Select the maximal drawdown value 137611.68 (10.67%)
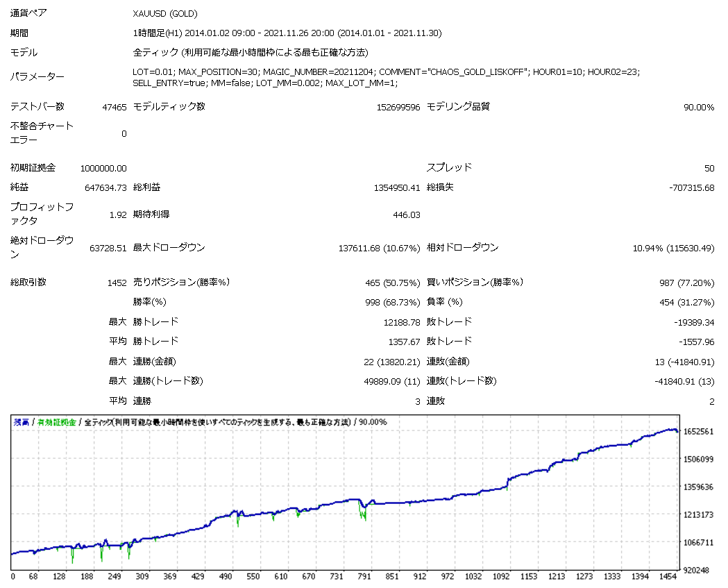Screen dimensions: 728x588 pos(379,249)
